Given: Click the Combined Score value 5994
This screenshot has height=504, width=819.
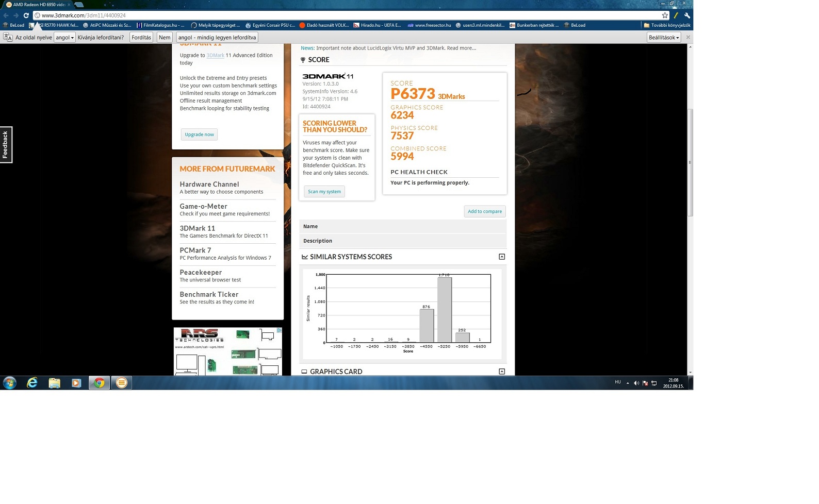Looking at the screenshot, I should 402,157.
